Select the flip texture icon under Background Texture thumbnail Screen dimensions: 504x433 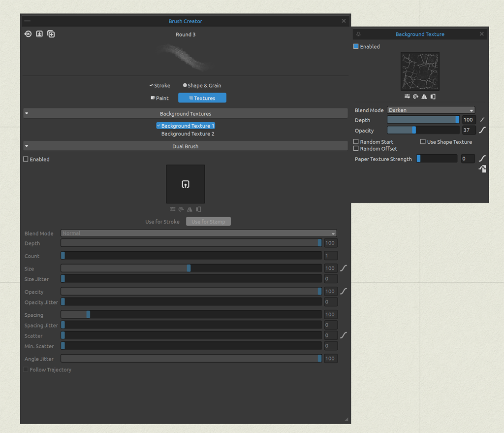(x=424, y=97)
